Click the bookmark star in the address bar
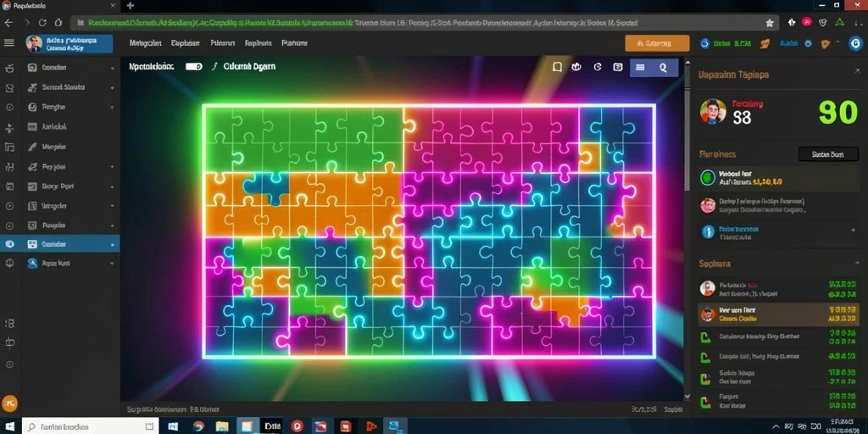This screenshot has width=868, height=434. click(x=770, y=23)
